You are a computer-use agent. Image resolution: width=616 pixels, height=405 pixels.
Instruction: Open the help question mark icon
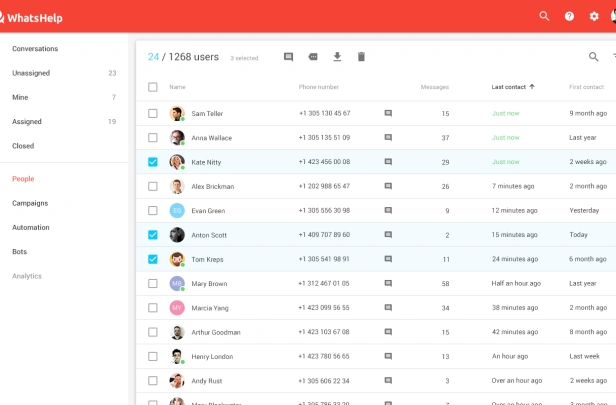click(x=569, y=16)
